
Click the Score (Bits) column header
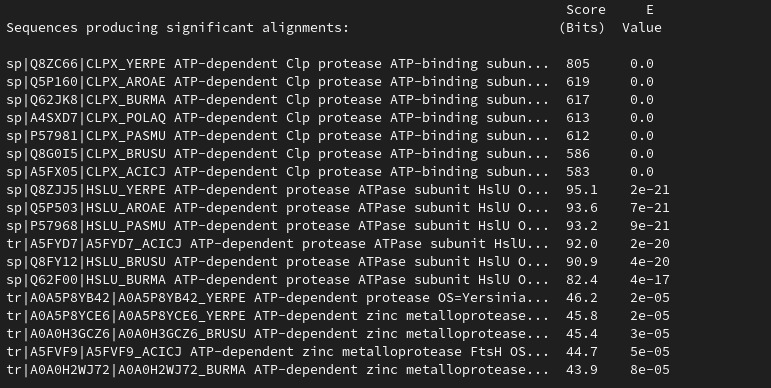tap(582, 19)
